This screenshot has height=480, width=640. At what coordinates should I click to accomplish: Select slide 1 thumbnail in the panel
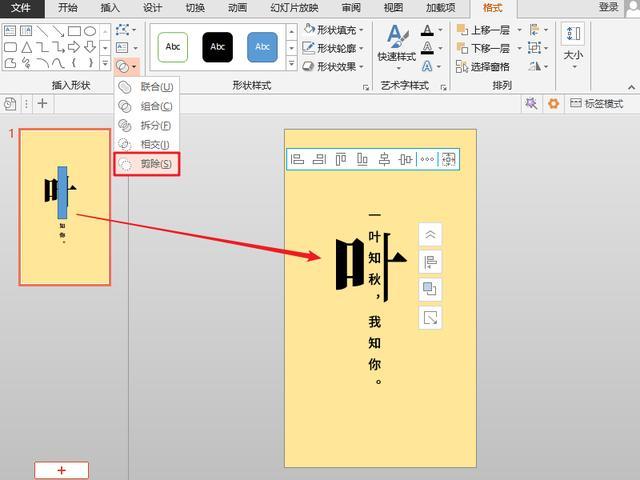click(x=65, y=207)
